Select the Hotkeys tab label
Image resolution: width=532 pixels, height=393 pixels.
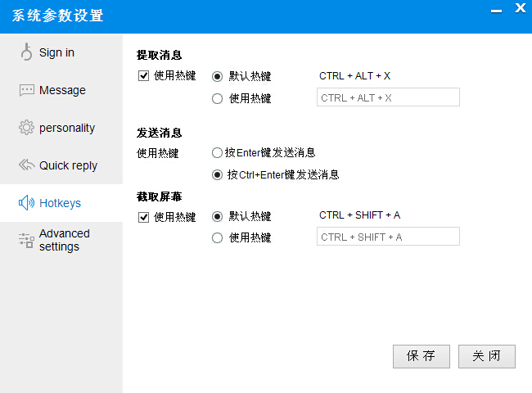(60, 203)
